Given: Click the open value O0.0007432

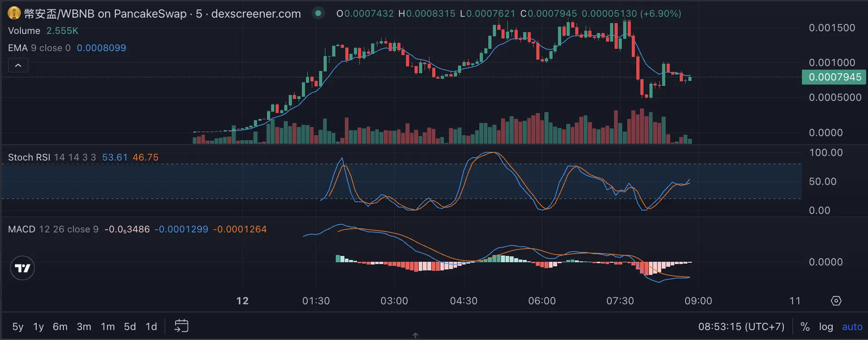Looking at the screenshot, I should (365, 14).
